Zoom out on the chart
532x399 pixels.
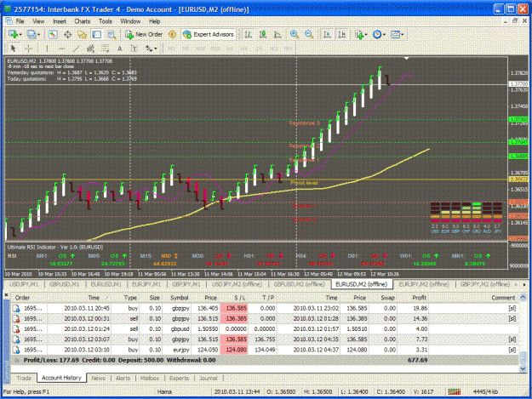pos(309,34)
